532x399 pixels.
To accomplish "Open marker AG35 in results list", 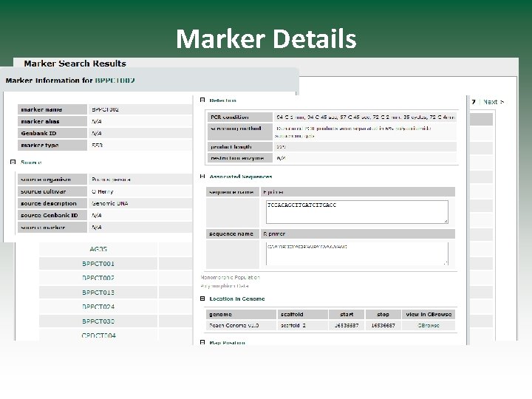I will [98, 249].
